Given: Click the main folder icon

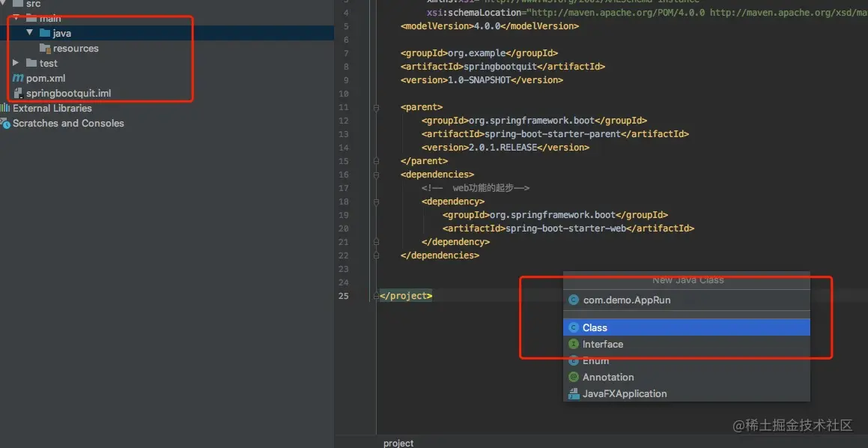Looking at the screenshot, I should [31, 19].
